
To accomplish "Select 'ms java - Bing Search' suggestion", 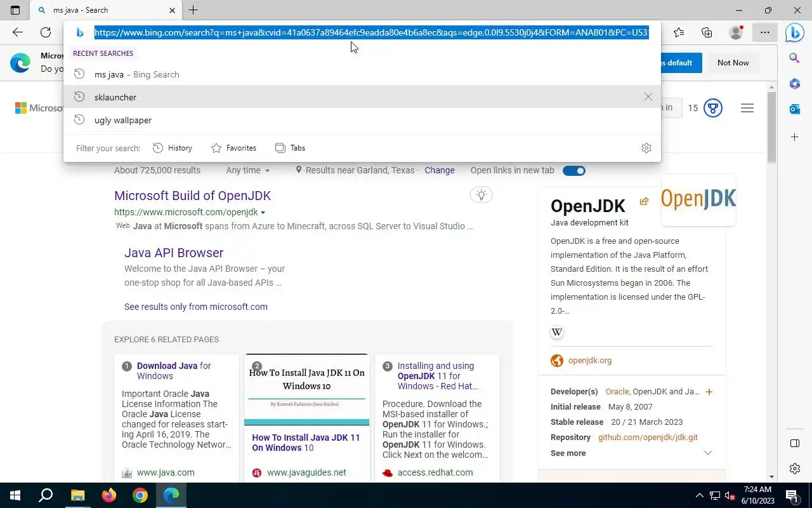I will point(362,74).
